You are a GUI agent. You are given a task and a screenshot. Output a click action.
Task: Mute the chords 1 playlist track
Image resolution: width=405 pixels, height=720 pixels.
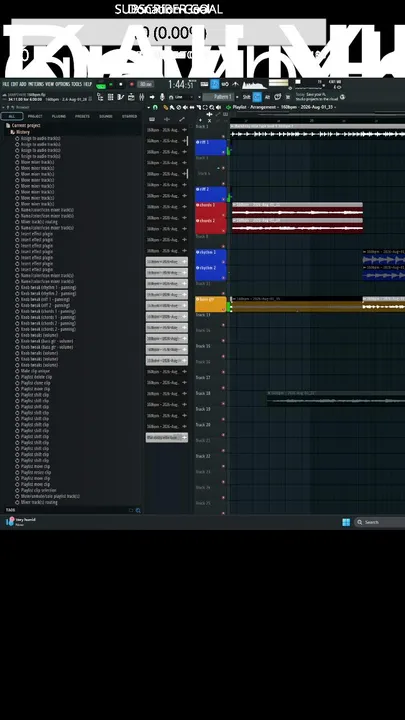click(x=224, y=215)
